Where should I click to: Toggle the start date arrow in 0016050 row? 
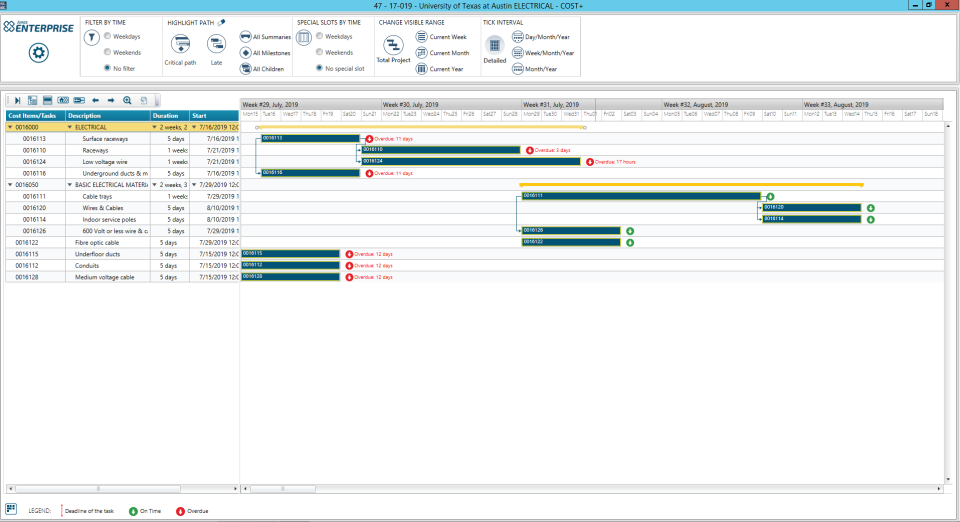[x=194, y=185]
